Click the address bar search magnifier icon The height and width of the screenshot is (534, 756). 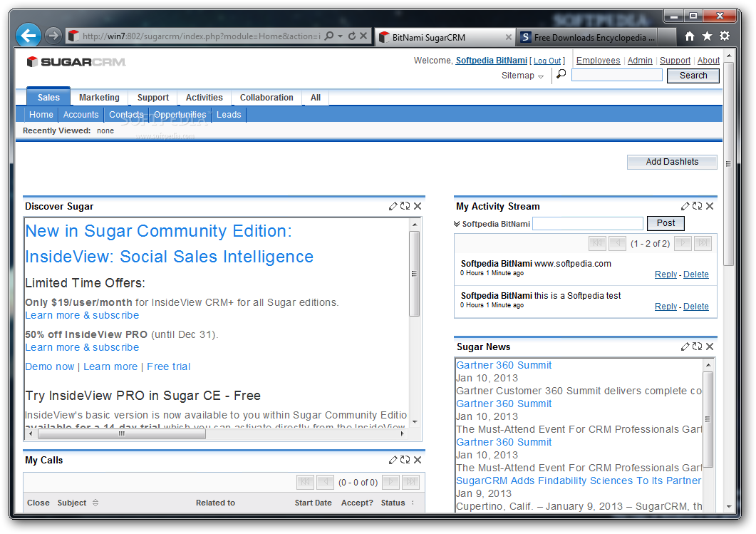point(329,36)
